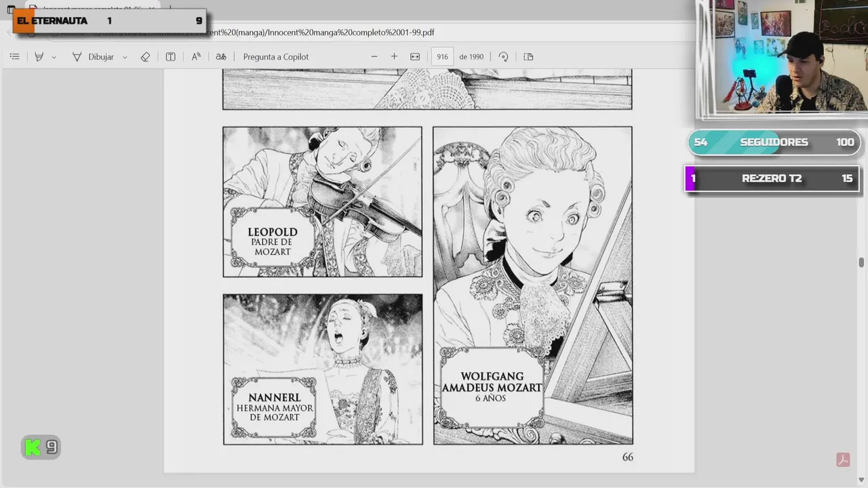Click the SEGUIDORES follower progress bar
Screen dimensions: 868x488
pyautogui.click(x=774, y=142)
